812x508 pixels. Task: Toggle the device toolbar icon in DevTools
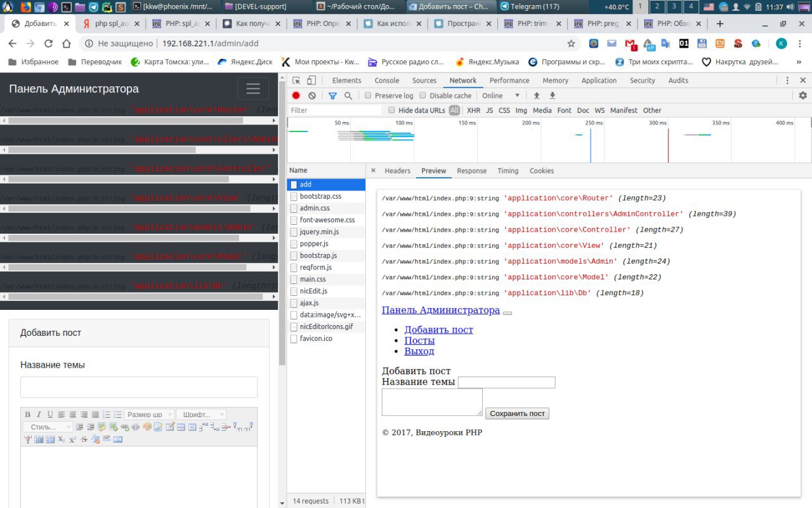pyautogui.click(x=311, y=80)
